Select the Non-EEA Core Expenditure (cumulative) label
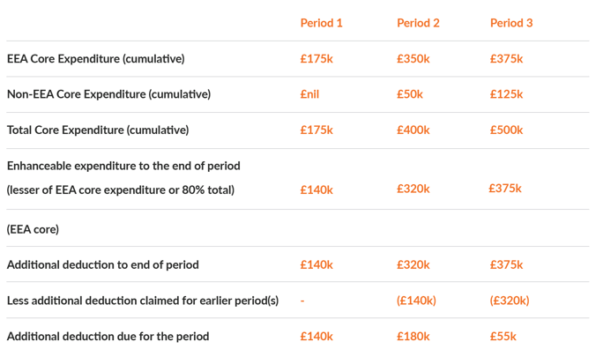 (x=108, y=94)
